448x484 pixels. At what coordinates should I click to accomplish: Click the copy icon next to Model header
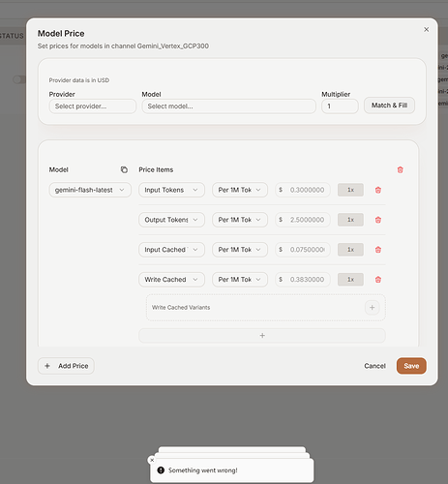(x=124, y=169)
